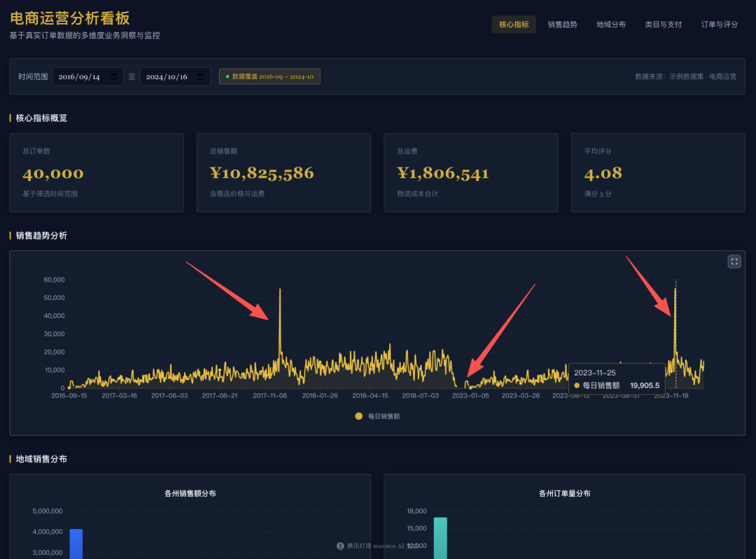
Task: Expand sales trend chart to fullscreen
Action: pos(734,261)
